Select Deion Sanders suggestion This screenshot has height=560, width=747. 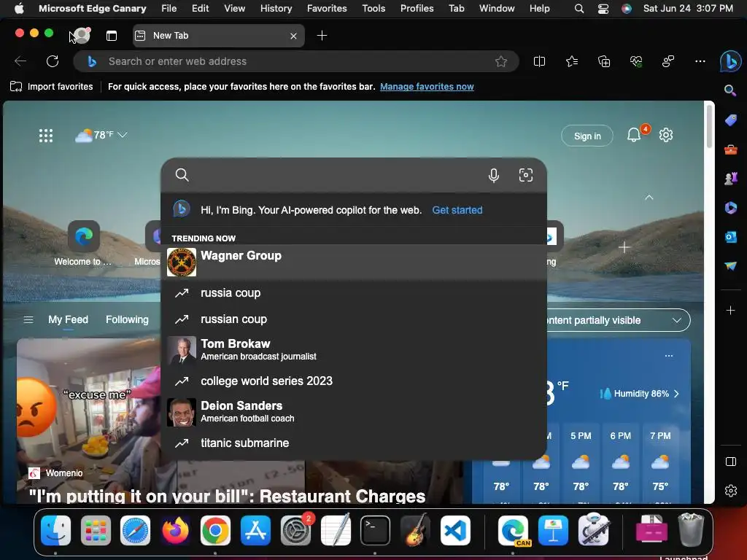pyautogui.click(x=354, y=412)
